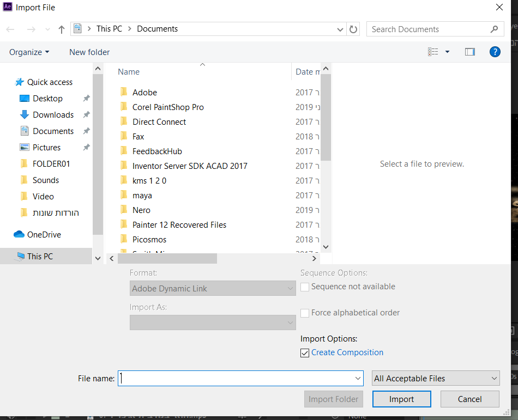Viewport: 518px width, 420px height.
Task: Select the Direct Connect folder
Action: coord(159,122)
